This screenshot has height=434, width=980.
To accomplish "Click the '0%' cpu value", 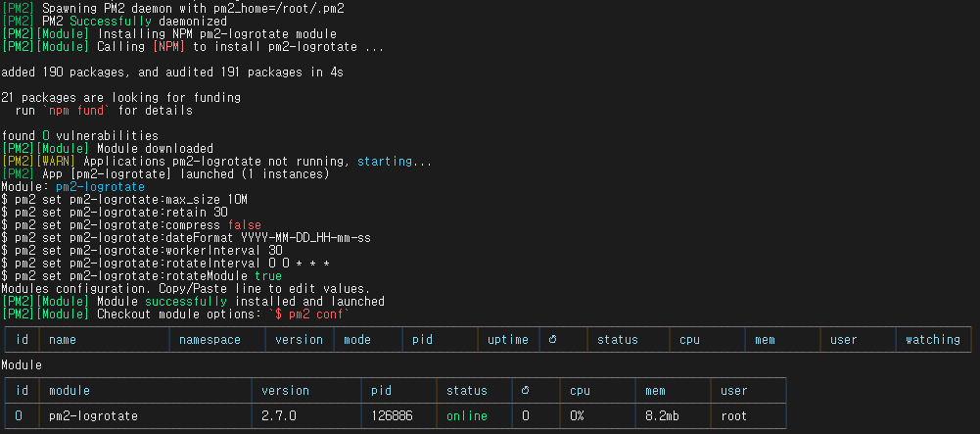I will 577,415.
